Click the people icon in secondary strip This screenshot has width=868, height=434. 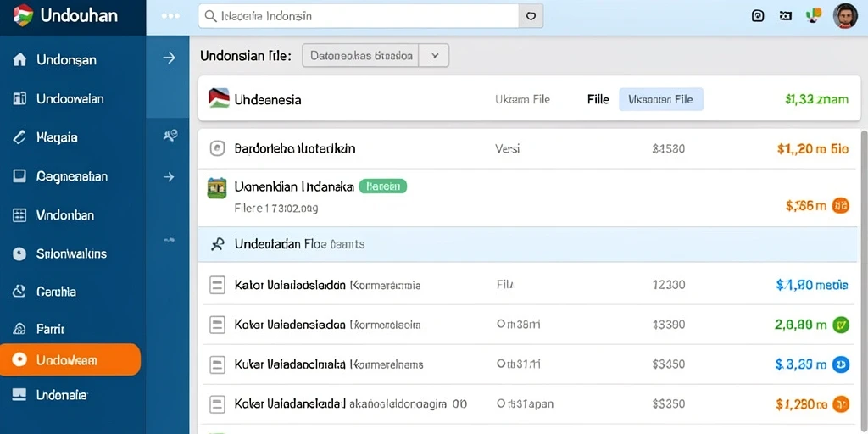170,135
